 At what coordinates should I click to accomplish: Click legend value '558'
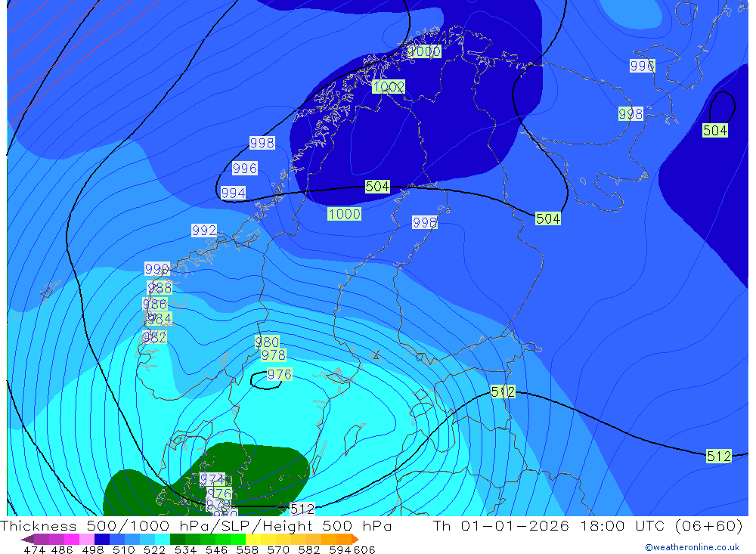[x=247, y=549]
